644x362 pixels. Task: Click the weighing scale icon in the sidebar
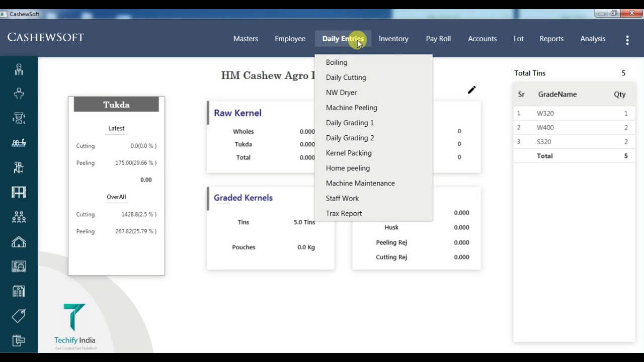pyautogui.click(x=19, y=142)
